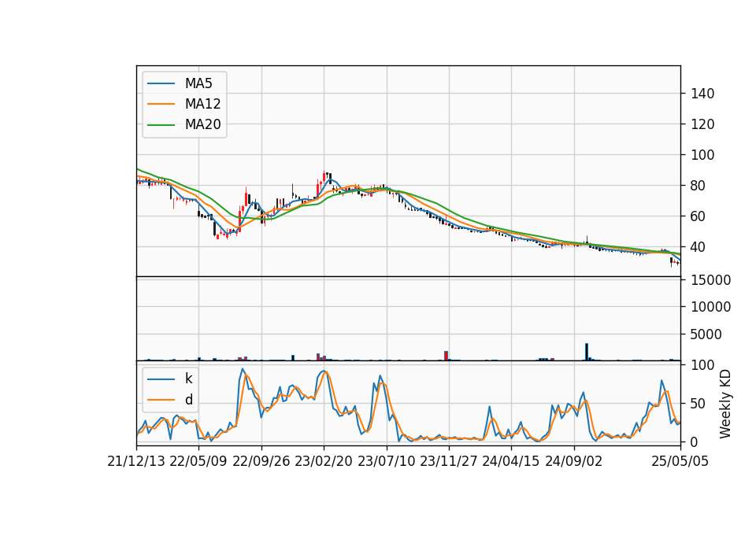Click the 25/05/05 date label
Viewport: 756px width, 543px height.
[x=680, y=461]
